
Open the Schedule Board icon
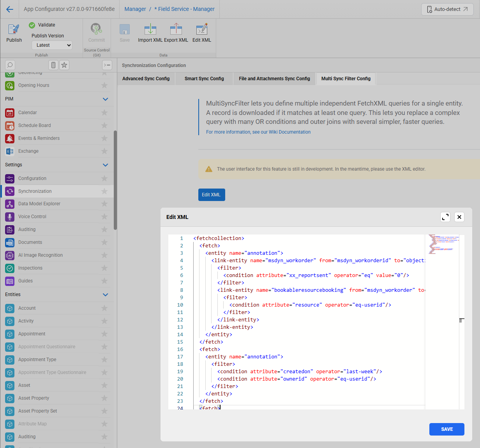pos(10,125)
